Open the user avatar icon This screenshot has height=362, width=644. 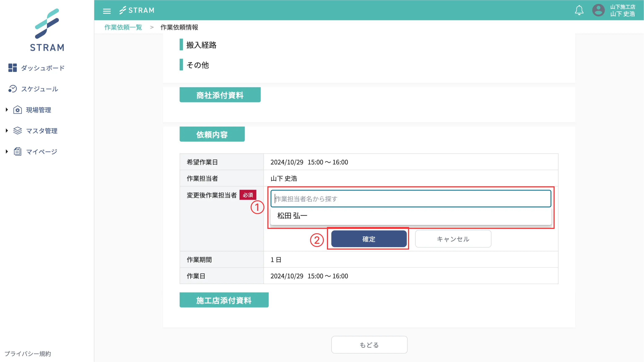(x=598, y=10)
